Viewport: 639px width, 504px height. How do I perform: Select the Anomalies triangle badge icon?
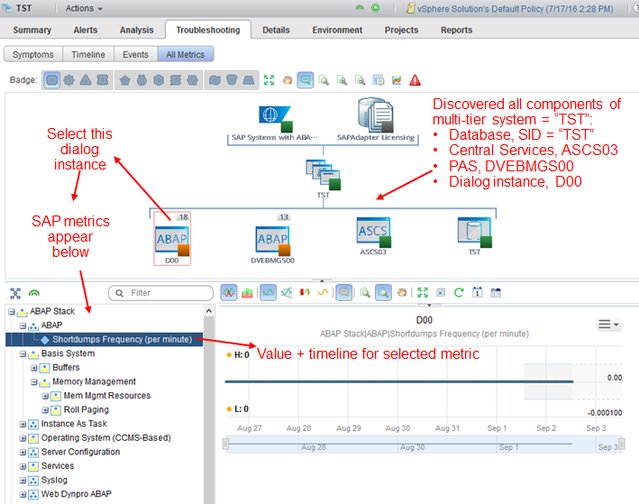click(85, 80)
